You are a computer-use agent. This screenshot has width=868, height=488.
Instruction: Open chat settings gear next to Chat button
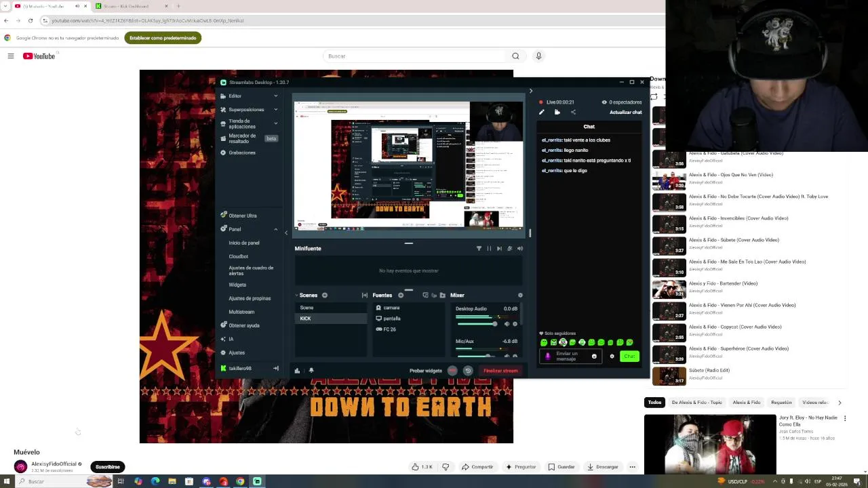coord(612,356)
